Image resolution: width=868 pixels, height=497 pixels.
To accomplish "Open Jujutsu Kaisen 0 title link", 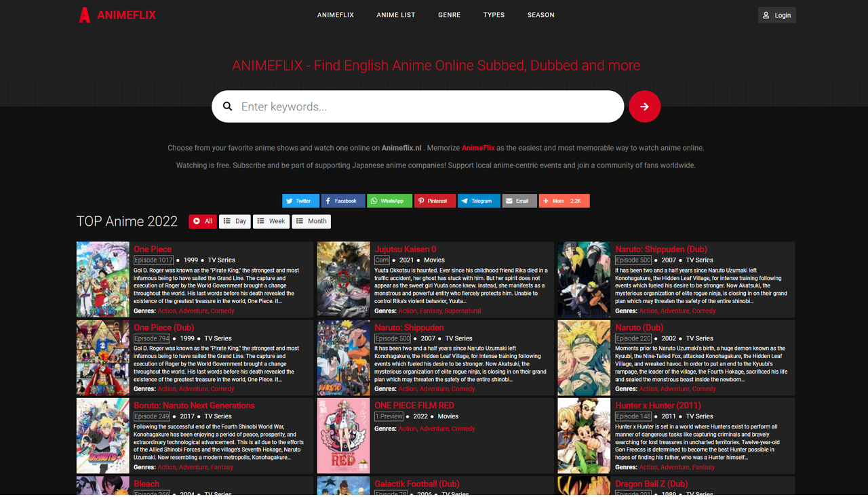I will [406, 249].
